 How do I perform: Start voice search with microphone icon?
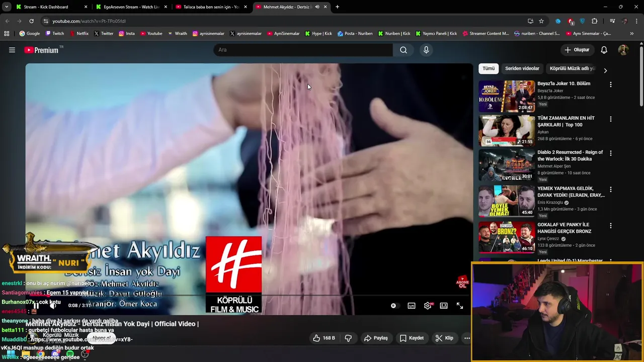tap(426, 50)
